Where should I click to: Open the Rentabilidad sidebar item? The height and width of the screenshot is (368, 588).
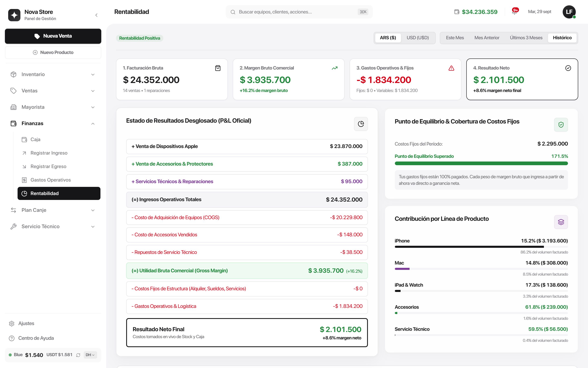pos(59,193)
